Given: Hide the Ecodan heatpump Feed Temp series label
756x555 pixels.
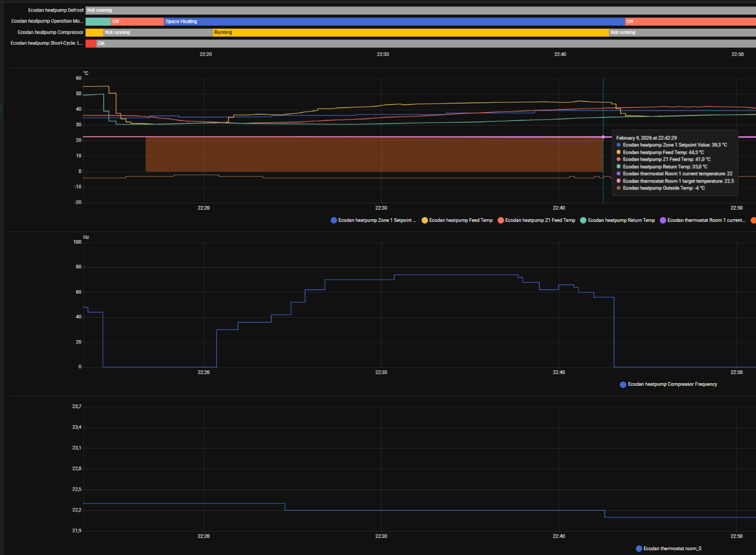Looking at the screenshot, I should pos(460,220).
